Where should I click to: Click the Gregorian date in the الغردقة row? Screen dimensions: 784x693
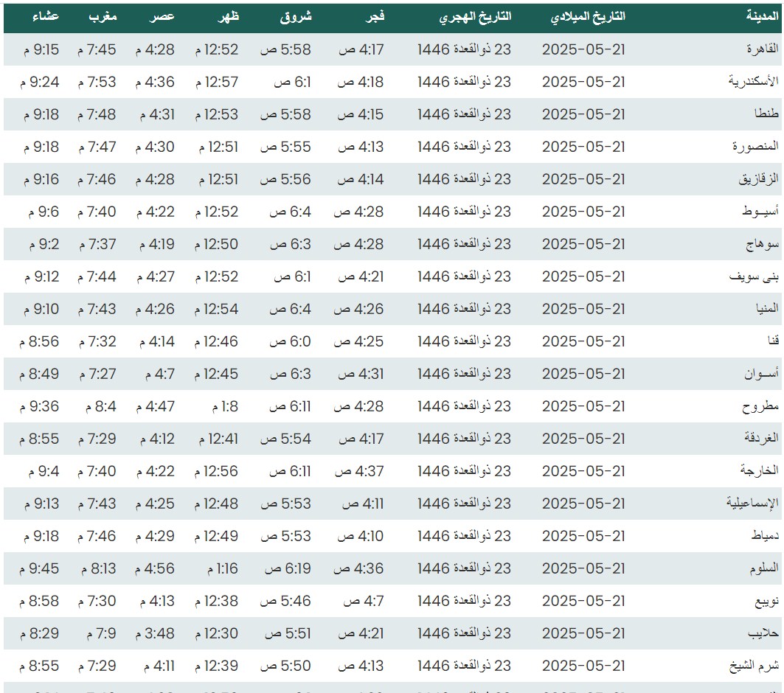583,439
